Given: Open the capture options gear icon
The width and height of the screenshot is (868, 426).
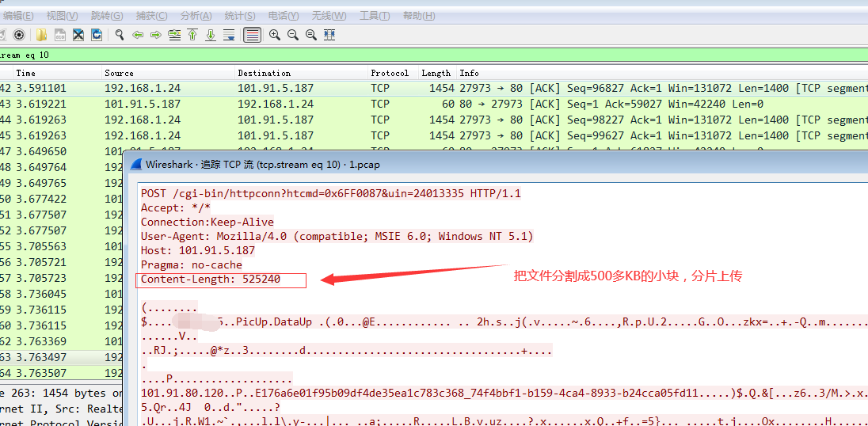Looking at the screenshot, I should point(19,35).
